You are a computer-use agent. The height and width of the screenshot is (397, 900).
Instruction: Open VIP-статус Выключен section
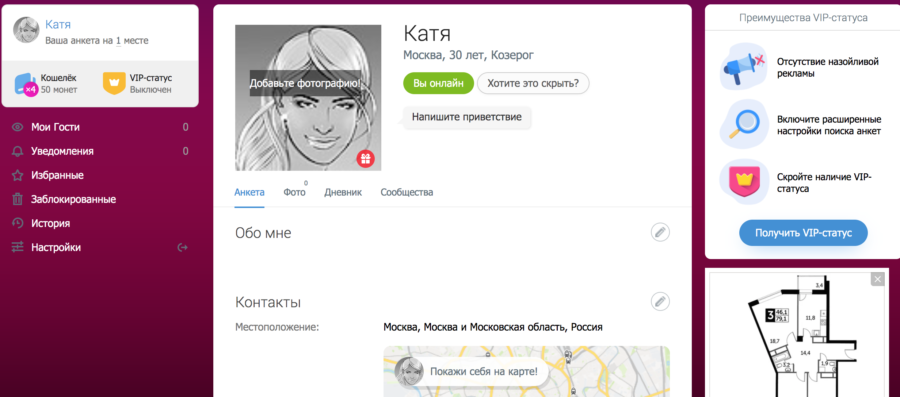click(x=138, y=84)
